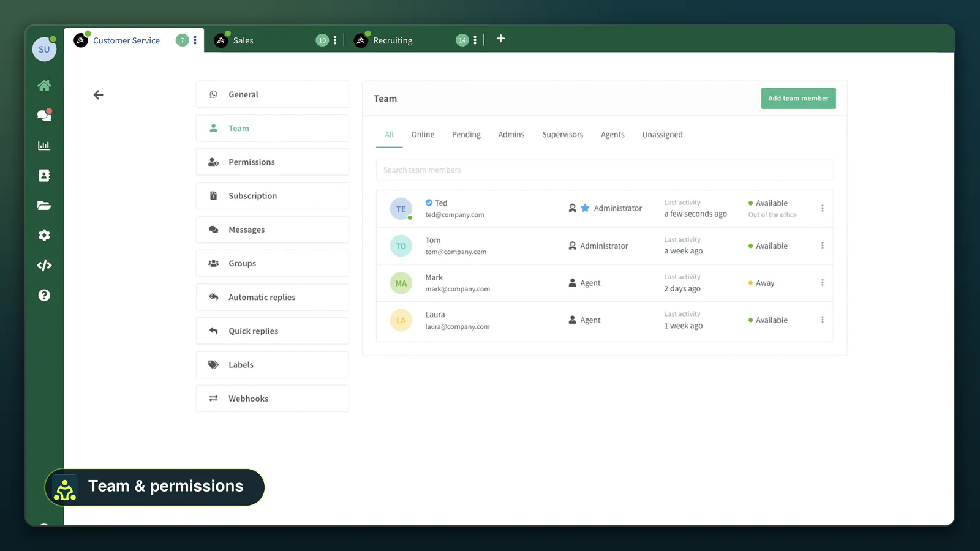Add a new workspace with plus icon
This screenshot has width=980, height=551.
[x=500, y=39]
